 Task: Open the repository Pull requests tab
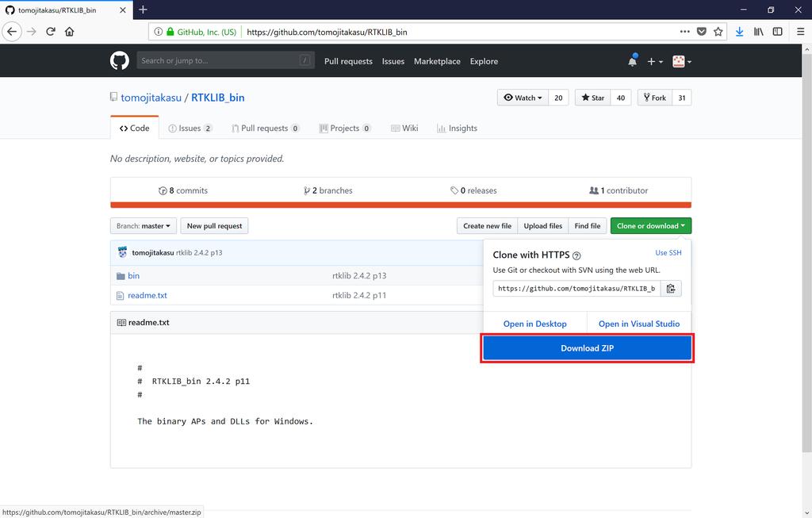(x=265, y=128)
